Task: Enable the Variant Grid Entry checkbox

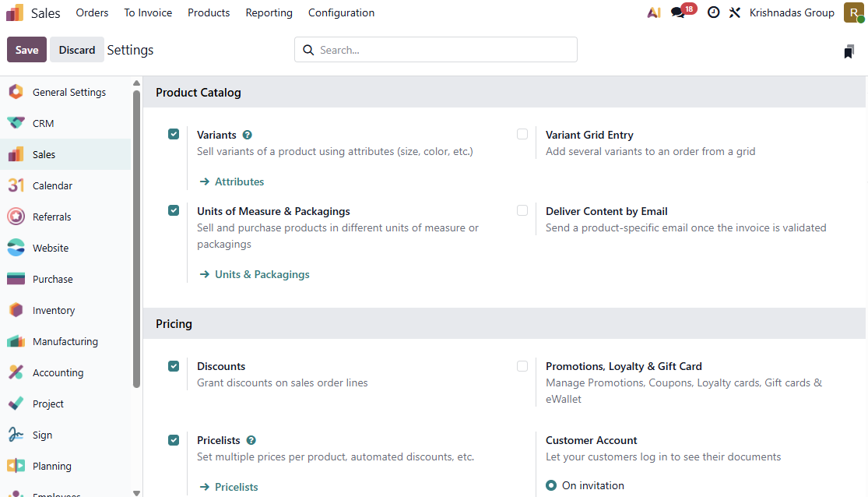Action: (522, 134)
